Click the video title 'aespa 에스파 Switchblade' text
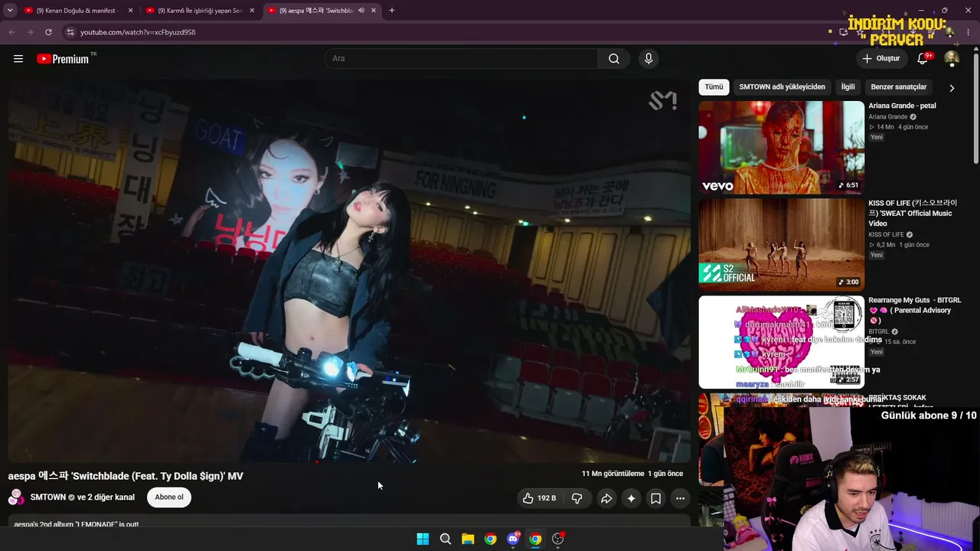Image resolution: width=980 pixels, height=551 pixels. pyautogui.click(x=126, y=476)
